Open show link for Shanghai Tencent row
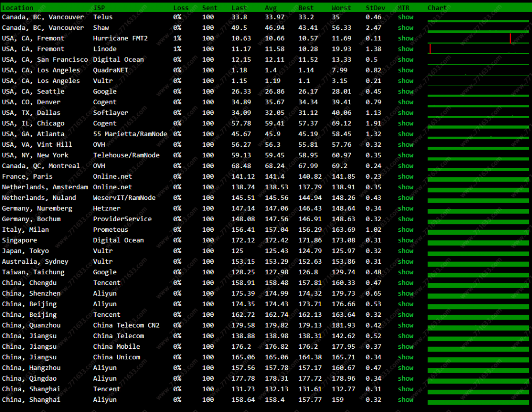 point(405,389)
